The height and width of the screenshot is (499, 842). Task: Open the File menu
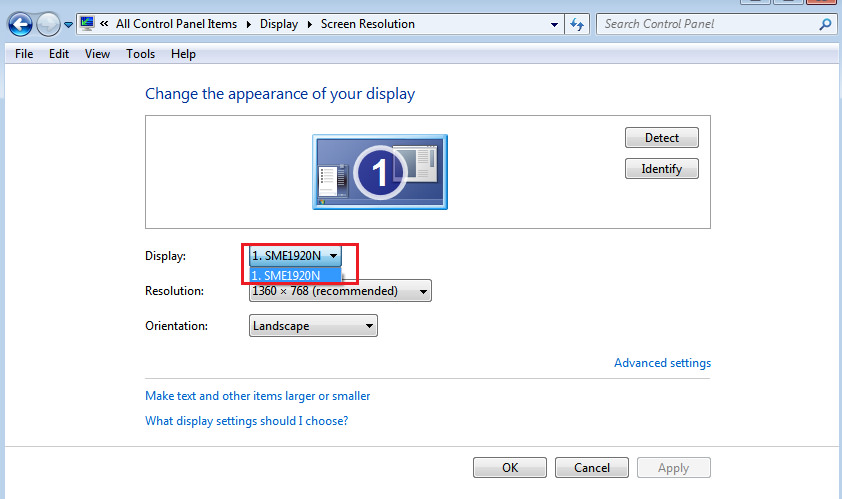(24, 54)
